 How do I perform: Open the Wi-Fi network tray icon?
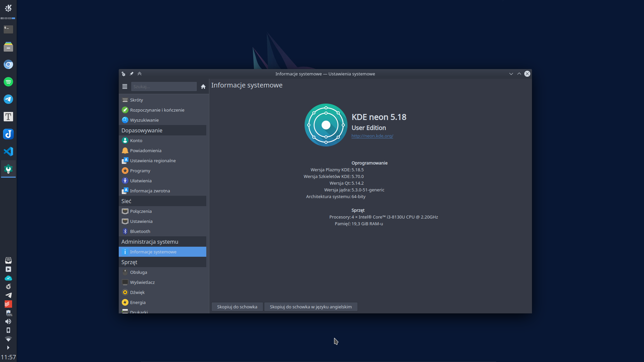pos(8,339)
